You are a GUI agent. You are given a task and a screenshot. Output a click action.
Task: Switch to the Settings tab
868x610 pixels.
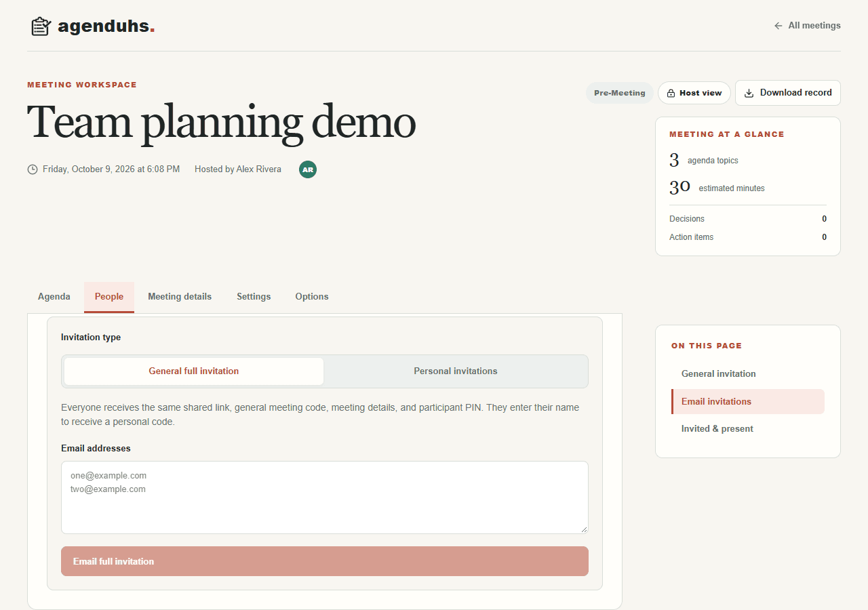pos(254,297)
